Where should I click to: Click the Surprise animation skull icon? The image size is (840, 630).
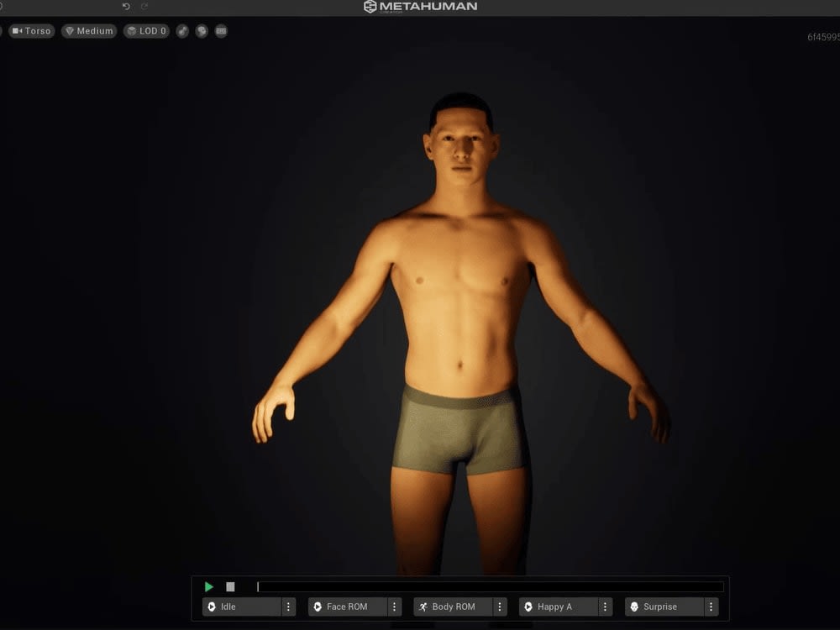(634, 606)
